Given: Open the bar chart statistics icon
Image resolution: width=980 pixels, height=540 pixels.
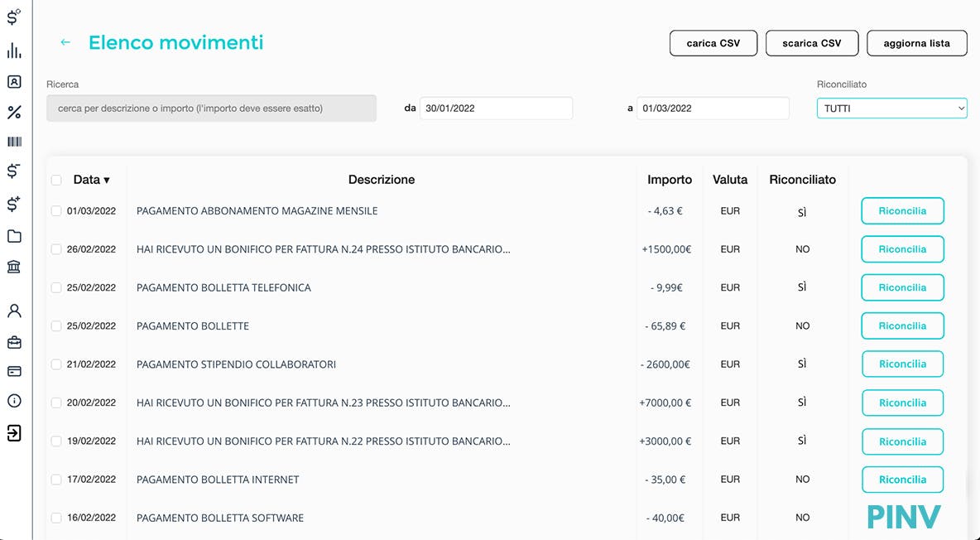Looking at the screenshot, I should click(14, 51).
